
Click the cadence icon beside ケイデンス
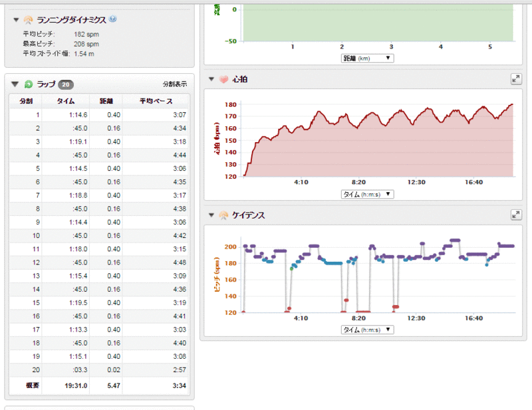(x=224, y=215)
